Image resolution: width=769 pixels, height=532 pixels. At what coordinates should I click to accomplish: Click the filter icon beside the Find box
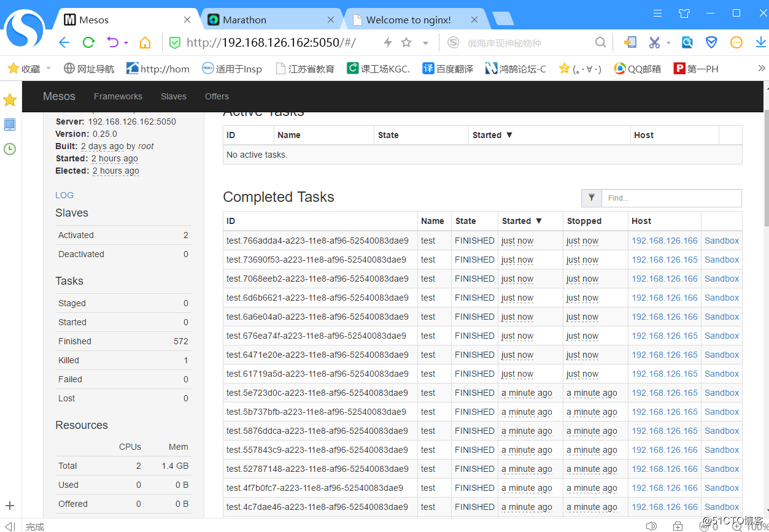tap(592, 198)
